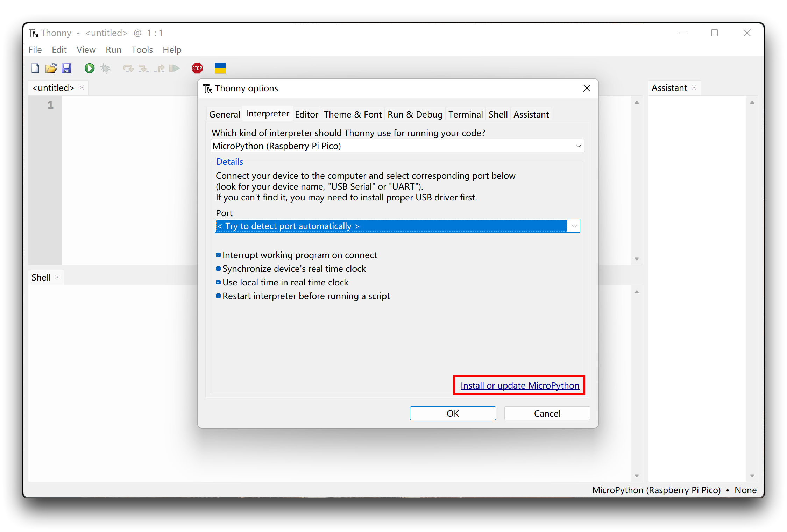Toggle Use local time in real time clock
This screenshot has width=787, height=532.
click(218, 282)
